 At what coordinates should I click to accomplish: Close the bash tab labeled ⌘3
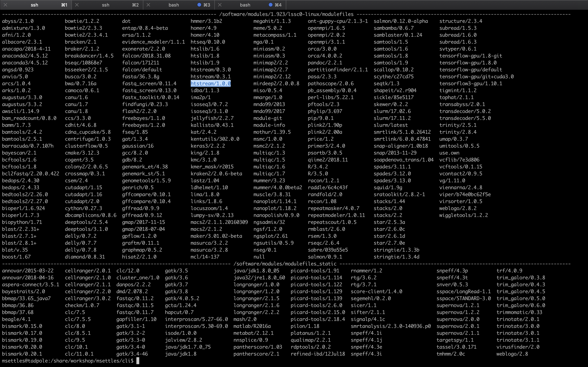pyautogui.click(x=148, y=5)
